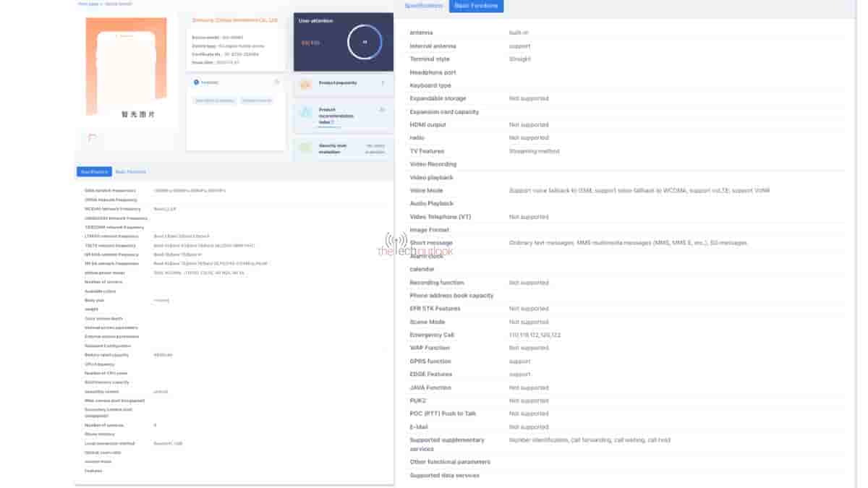Click the first feature tag in Features card
868x488 pixels.
pos(215,100)
